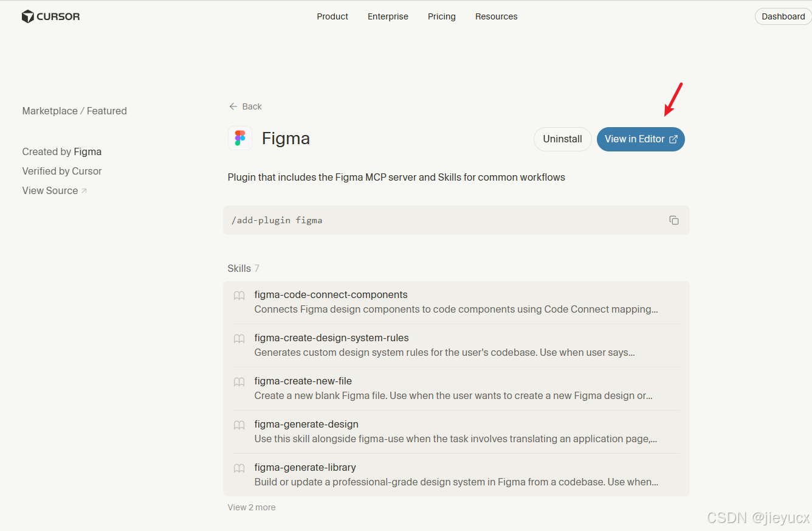Open the Marketplace breadcrumb link

(50, 111)
